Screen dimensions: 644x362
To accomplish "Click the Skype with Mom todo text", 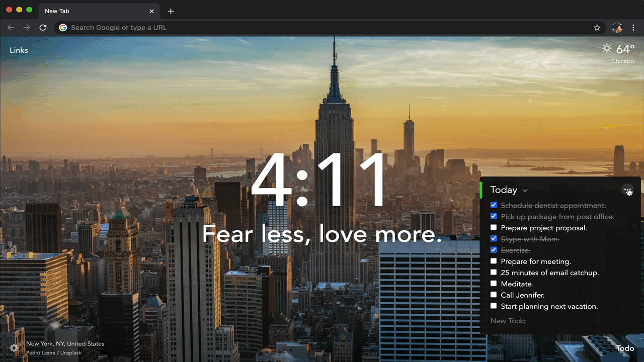I will tap(530, 239).
